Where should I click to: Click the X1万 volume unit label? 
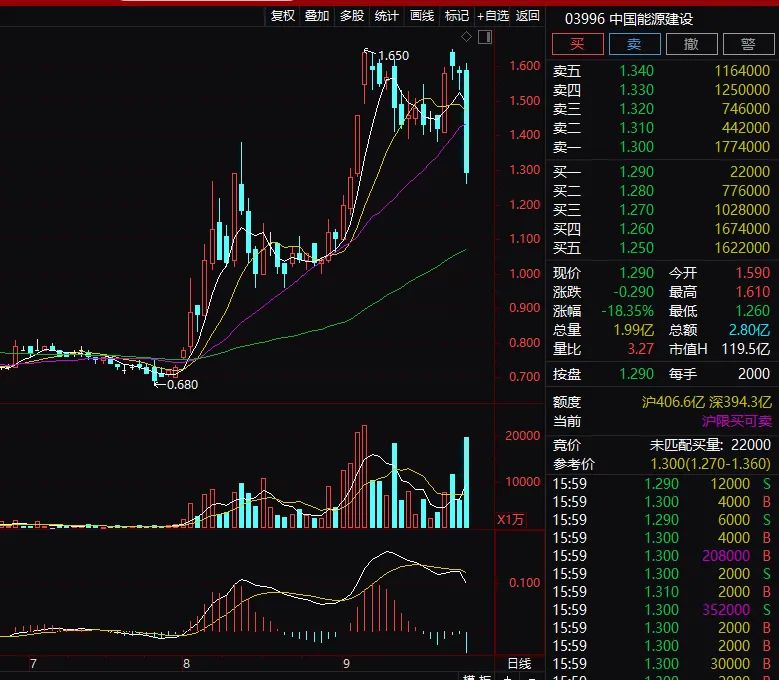coord(511,519)
